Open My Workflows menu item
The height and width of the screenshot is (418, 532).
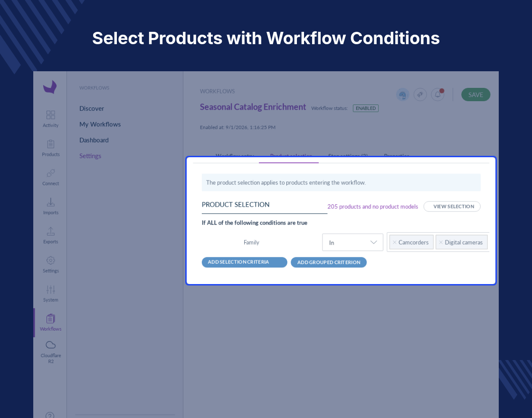click(100, 124)
